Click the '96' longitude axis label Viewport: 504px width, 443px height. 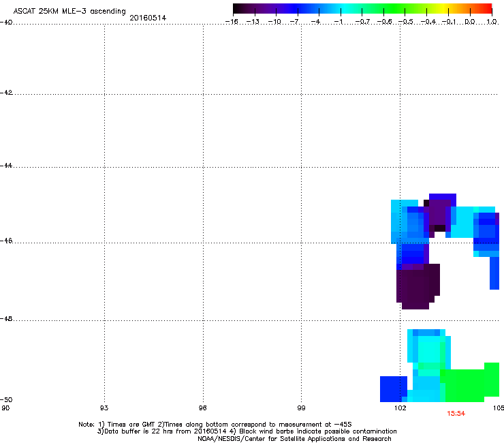[x=203, y=408]
